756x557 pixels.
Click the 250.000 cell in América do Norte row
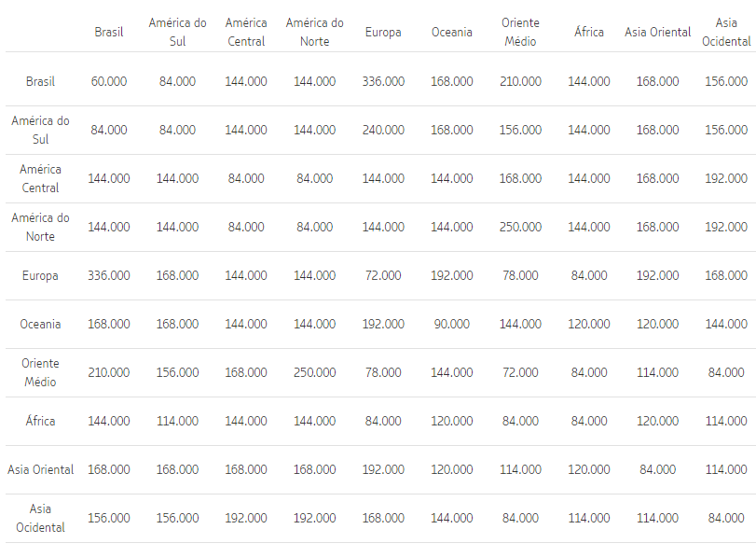520,227
